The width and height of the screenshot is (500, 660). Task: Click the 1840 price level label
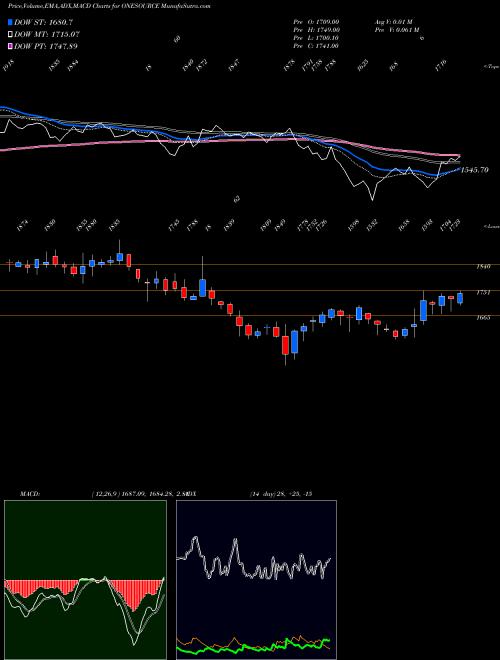click(x=483, y=266)
